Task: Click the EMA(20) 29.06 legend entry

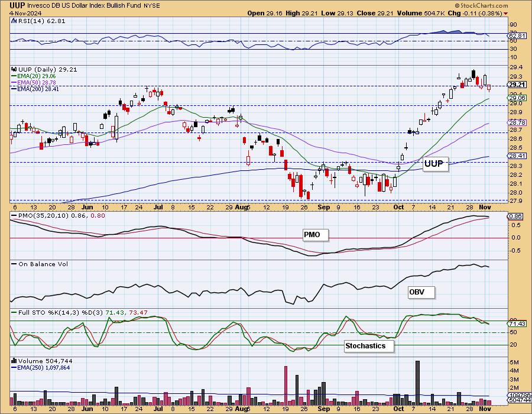Action: pyautogui.click(x=36, y=76)
